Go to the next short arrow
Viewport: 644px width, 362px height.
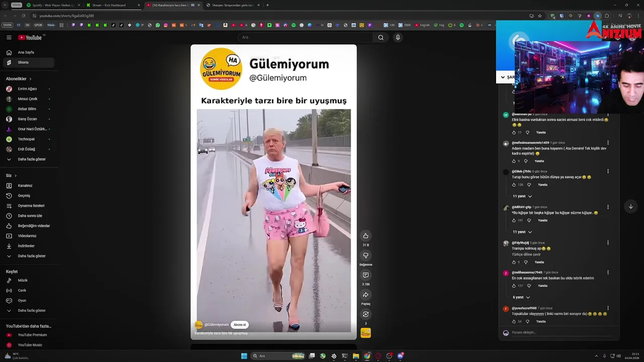(630, 207)
